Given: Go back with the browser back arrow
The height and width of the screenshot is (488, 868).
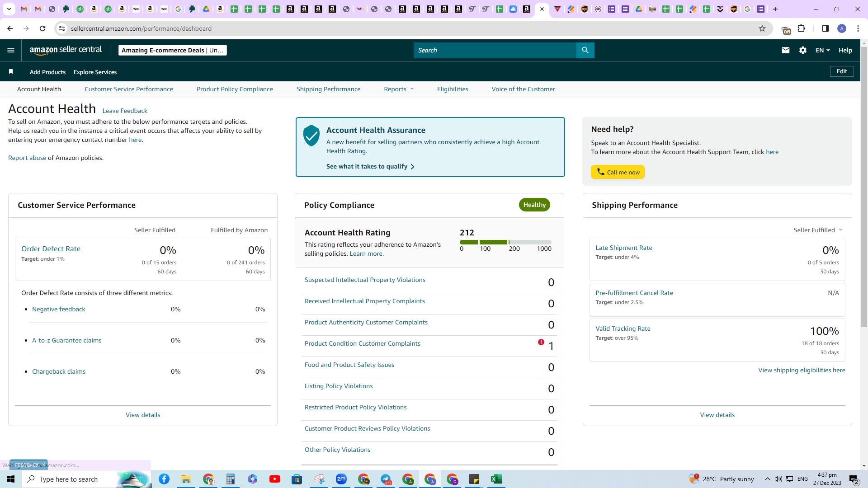Looking at the screenshot, I should (x=10, y=28).
